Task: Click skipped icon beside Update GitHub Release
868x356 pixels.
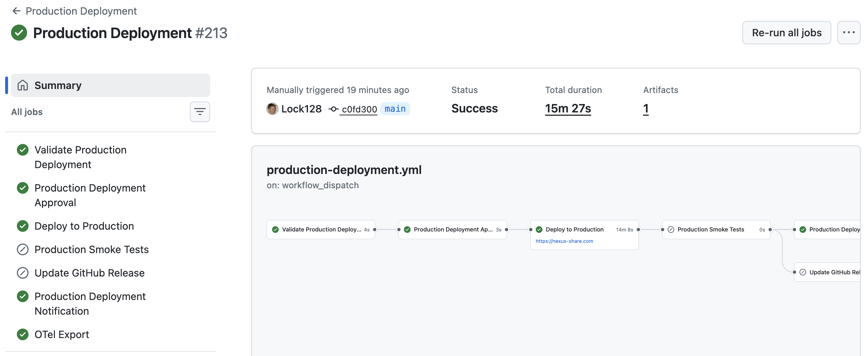Action: 23,273
